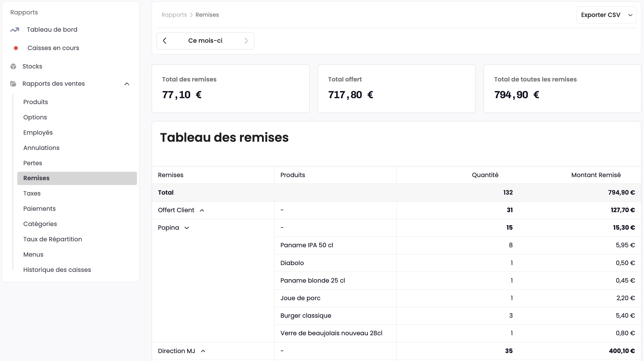Click the cube icon next to Stocks

coord(13,66)
